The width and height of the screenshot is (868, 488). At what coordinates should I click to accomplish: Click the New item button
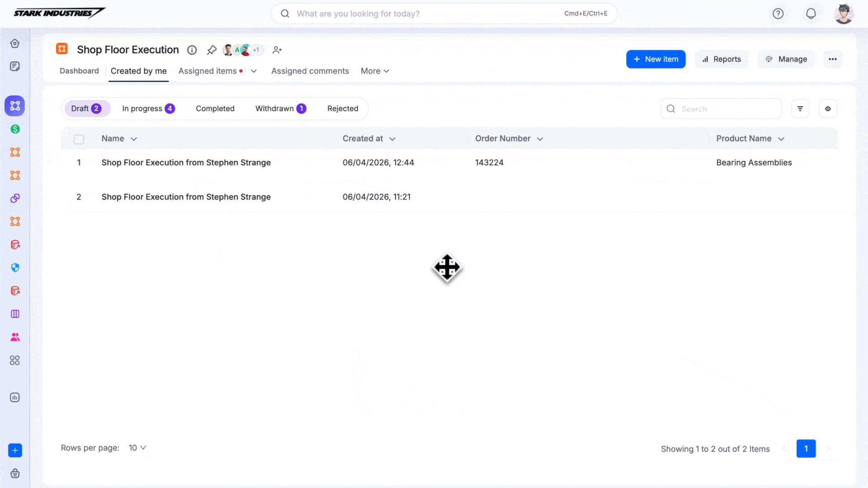[x=656, y=59]
